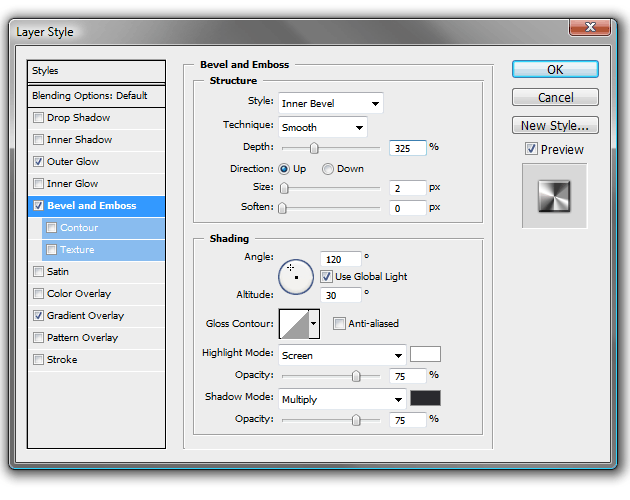This screenshot has height=500, width=630.
Task: Enable Anti-aliased gloss contour
Action: click(339, 323)
